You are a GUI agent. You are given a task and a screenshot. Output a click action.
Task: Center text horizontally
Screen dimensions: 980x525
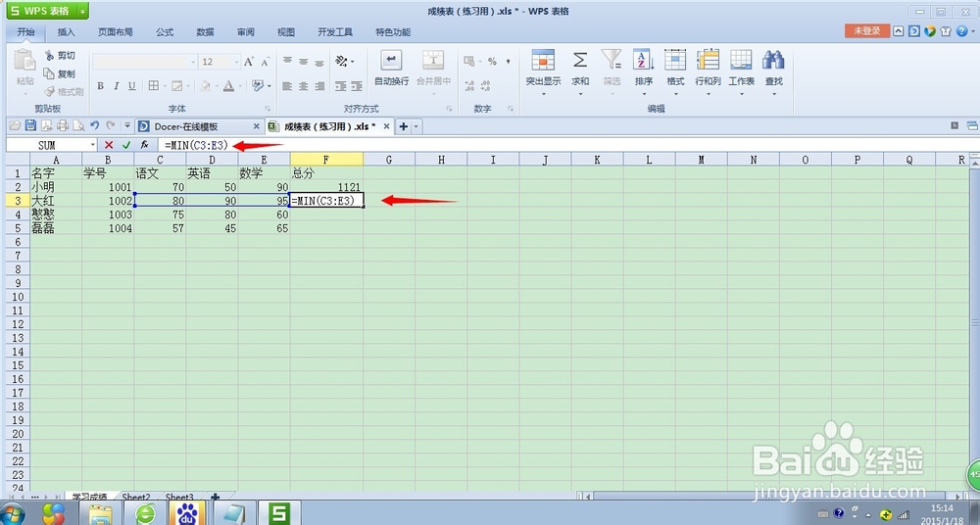303,85
